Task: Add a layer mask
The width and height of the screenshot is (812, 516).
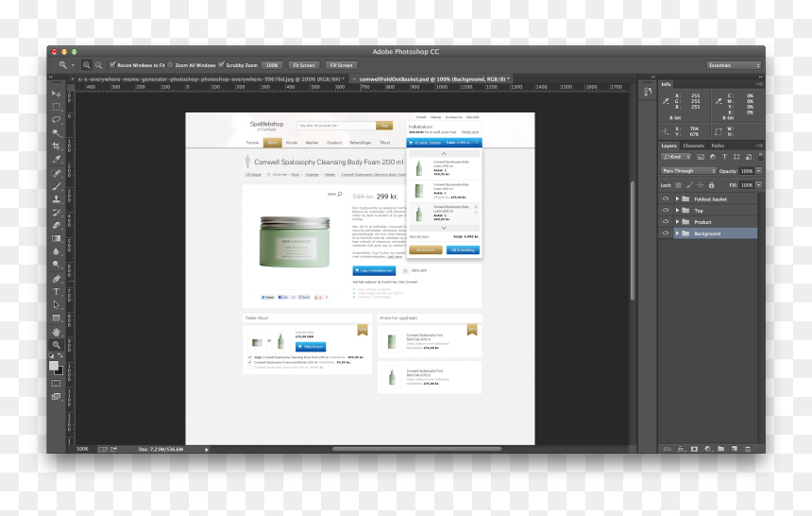Action: tap(694, 449)
